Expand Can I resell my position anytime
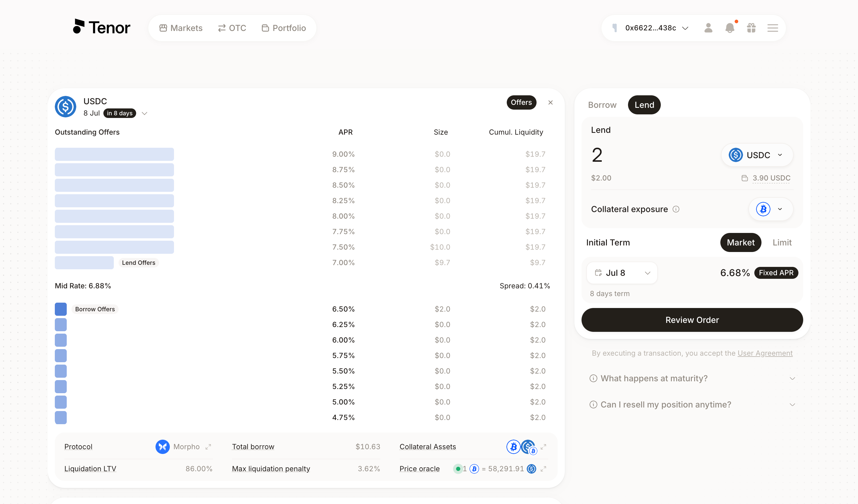Screen dimensions: 858x504 pyautogui.click(x=692, y=405)
